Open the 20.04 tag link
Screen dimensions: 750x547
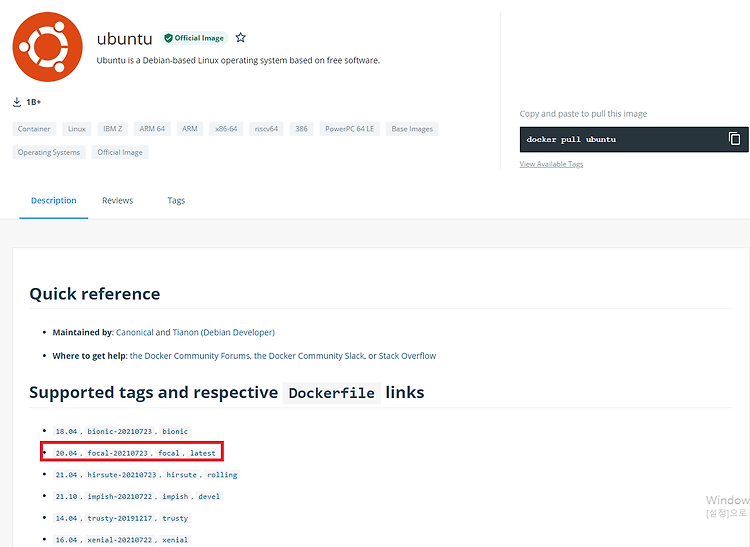66,453
